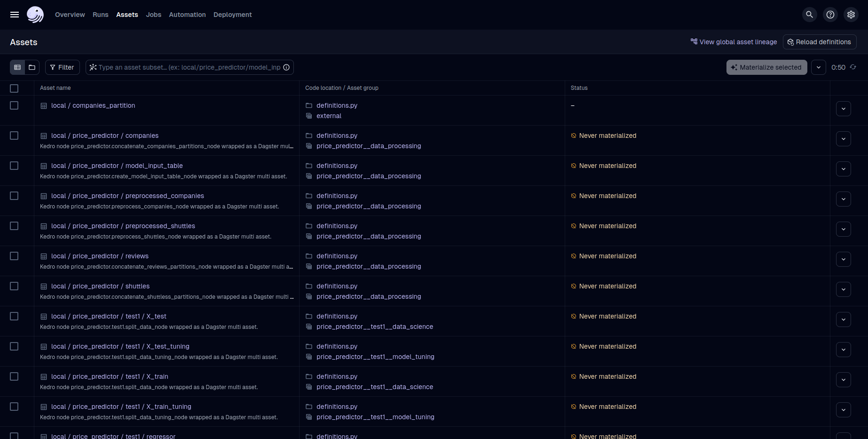Click never-materialized status icon for companies row

(x=574, y=136)
